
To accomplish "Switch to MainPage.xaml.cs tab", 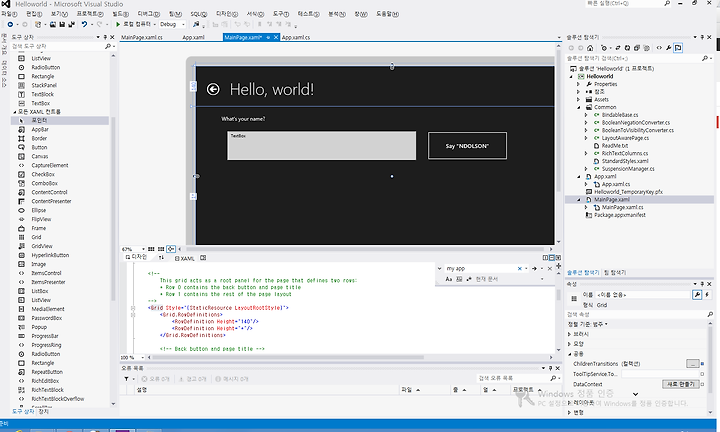I will tap(141, 37).
